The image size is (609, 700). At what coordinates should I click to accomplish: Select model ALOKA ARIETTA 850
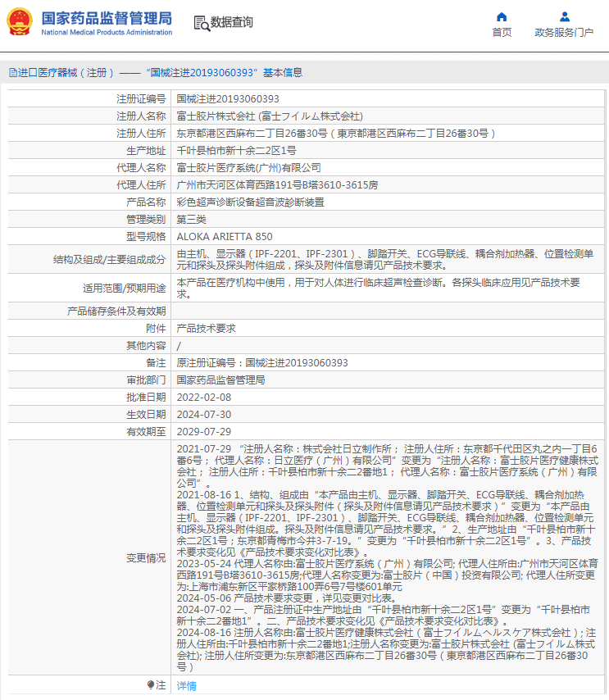(x=225, y=237)
